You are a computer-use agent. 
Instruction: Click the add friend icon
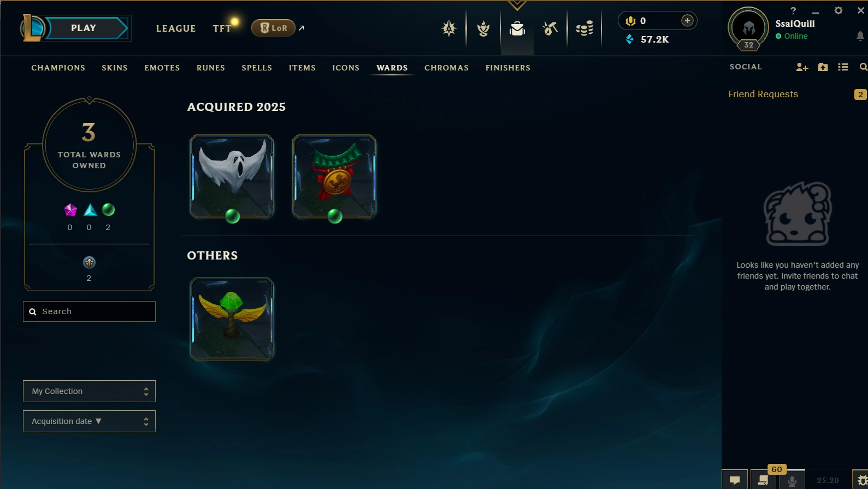[x=802, y=67]
